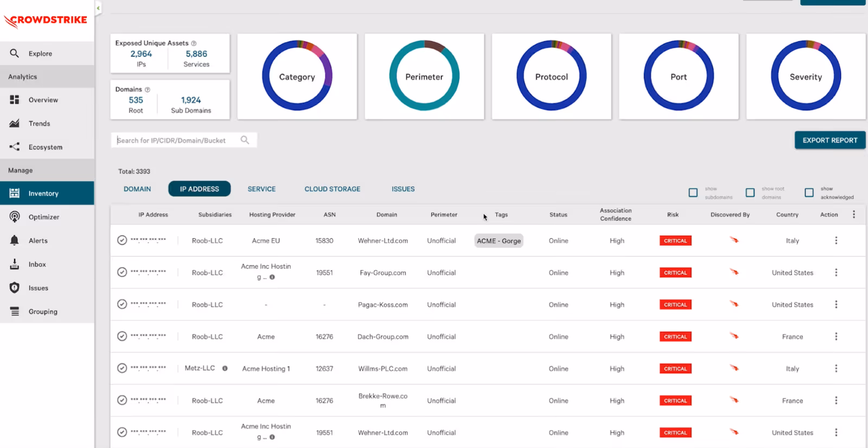Click info icon beside Metz-LLC
Image resolution: width=868 pixels, height=448 pixels.
point(225,368)
